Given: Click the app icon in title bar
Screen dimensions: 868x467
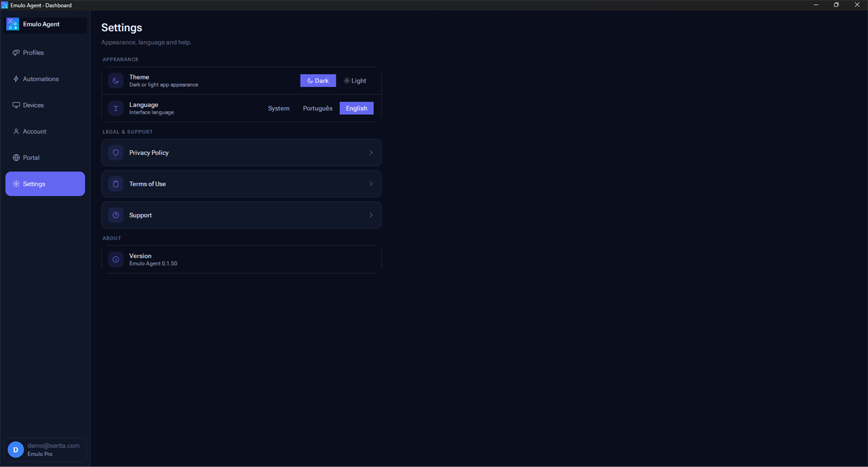Looking at the screenshot, I should tap(5, 5).
